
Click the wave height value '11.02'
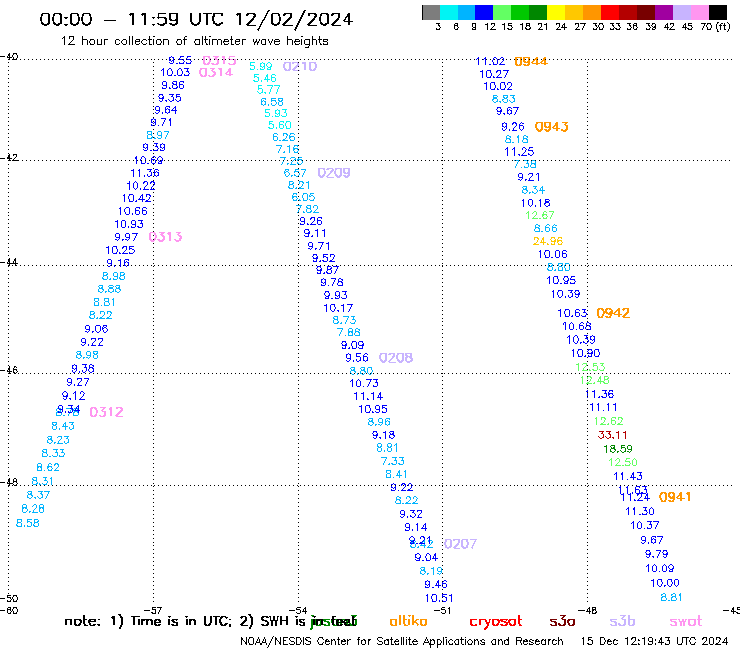[490, 61]
